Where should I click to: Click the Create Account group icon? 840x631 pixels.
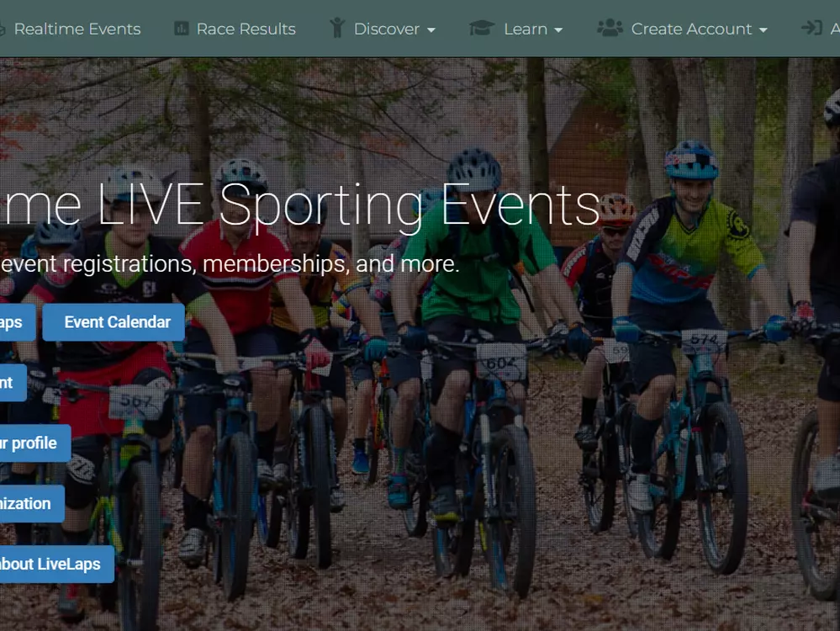(x=610, y=28)
